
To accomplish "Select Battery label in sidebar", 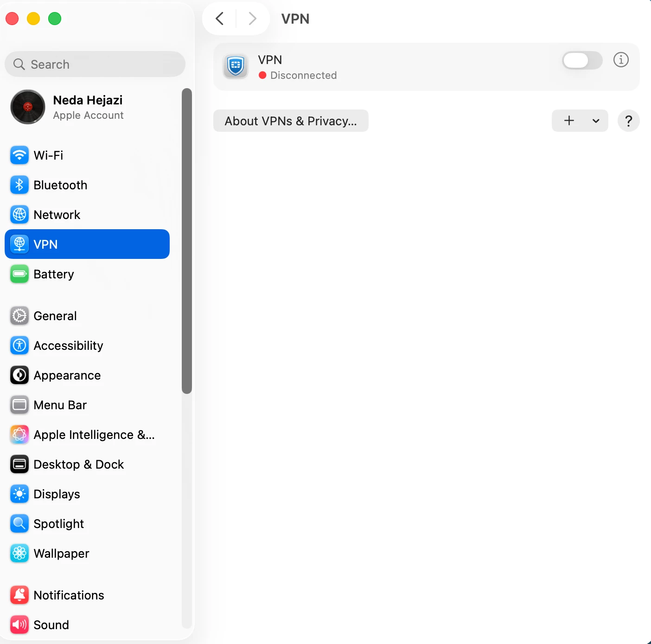I will click(54, 274).
